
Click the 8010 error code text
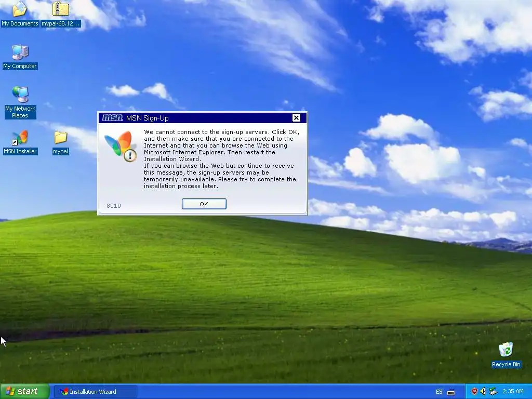tap(114, 206)
